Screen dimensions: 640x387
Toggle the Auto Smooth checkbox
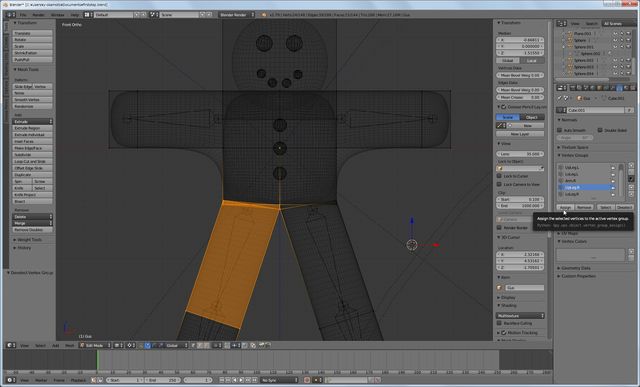[560, 130]
